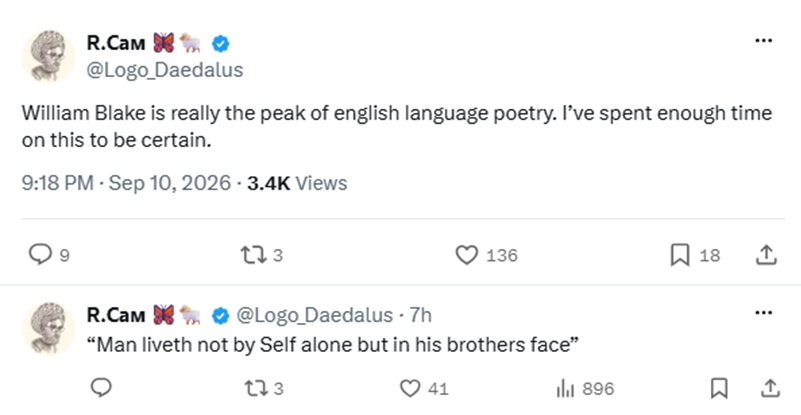This screenshot has width=801, height=415.
Task: Click the R.Cam display name on main post
Action: click(x=116, y=43)
